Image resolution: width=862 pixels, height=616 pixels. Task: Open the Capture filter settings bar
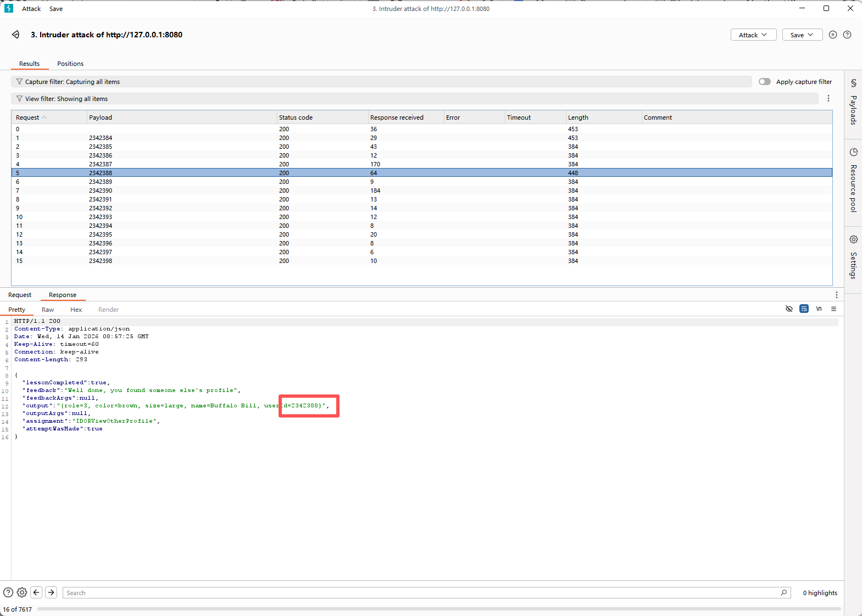pos(381,82)
